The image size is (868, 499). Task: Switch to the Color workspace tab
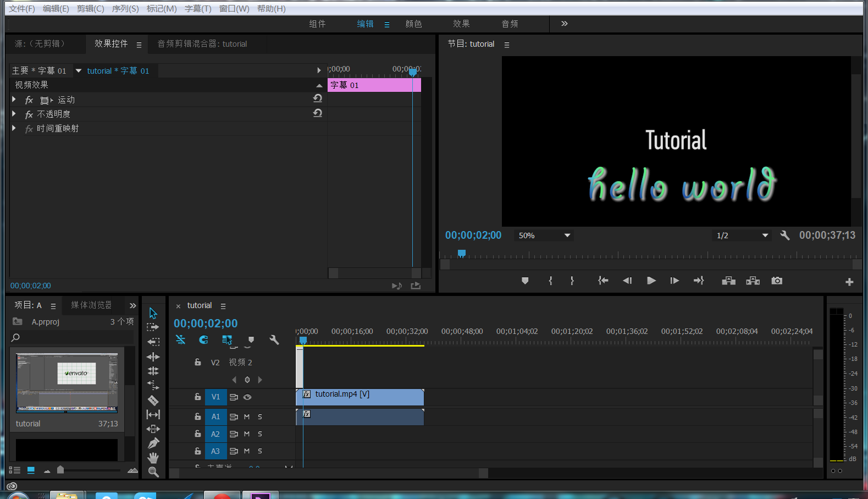(413, 24)
